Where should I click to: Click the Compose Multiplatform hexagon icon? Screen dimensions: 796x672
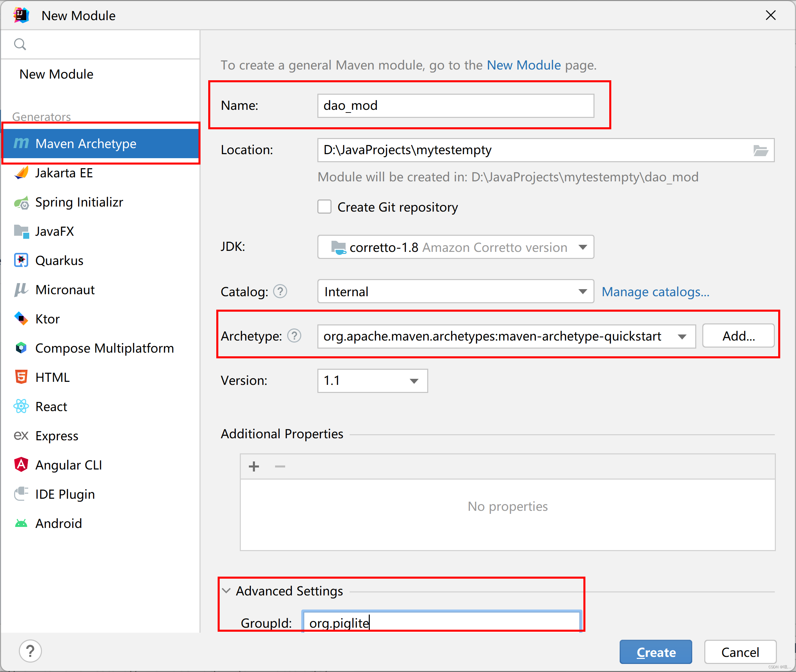click(x=21, y=348)
